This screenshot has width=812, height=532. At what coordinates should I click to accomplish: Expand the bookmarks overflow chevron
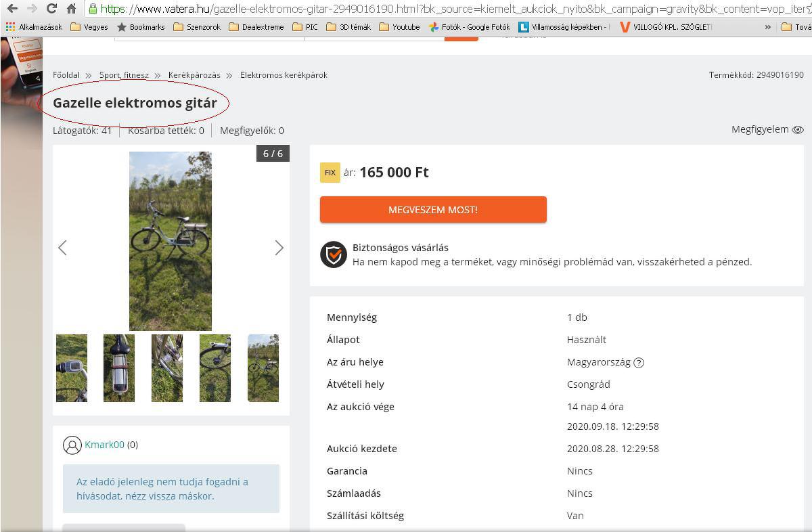(767, 27)
